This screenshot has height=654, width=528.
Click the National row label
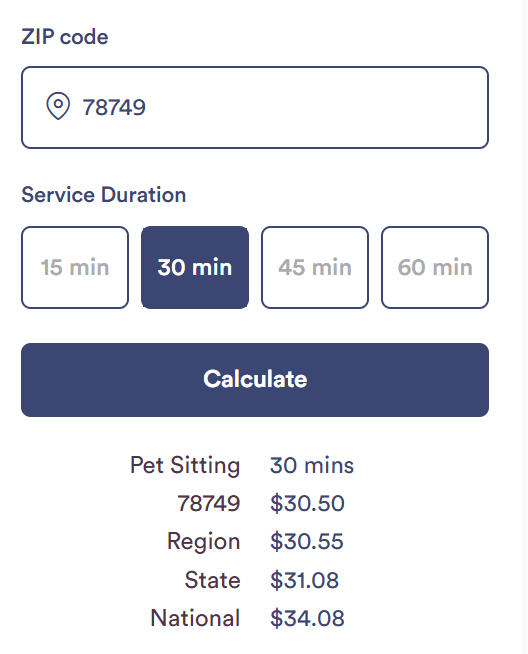(x=195, y=618)
